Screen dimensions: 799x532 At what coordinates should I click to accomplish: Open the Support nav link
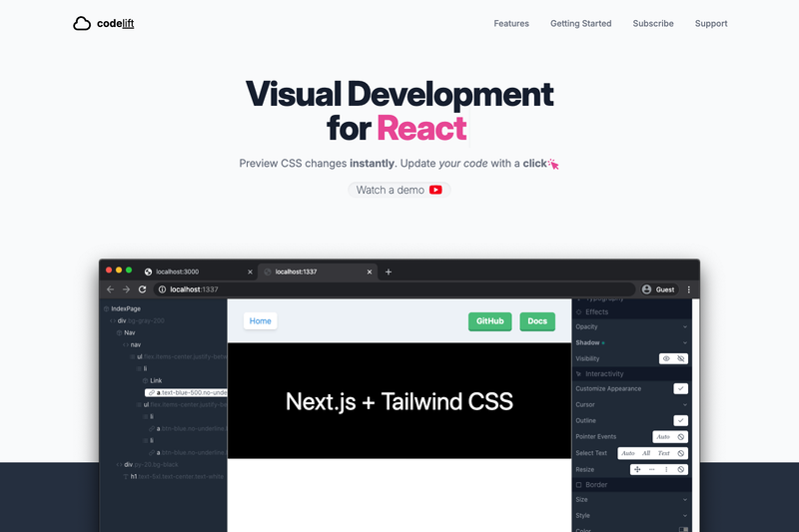click(x=711, y=23)
